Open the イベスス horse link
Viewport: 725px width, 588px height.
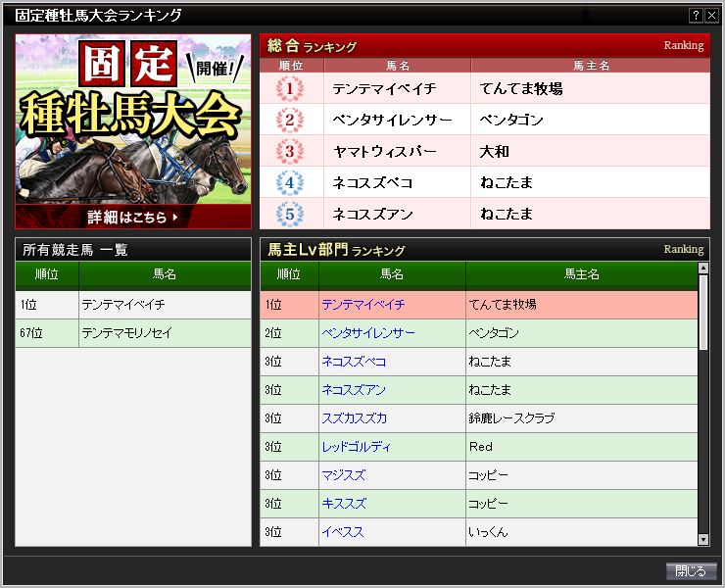pyautogui.click(x=343, y=532)
